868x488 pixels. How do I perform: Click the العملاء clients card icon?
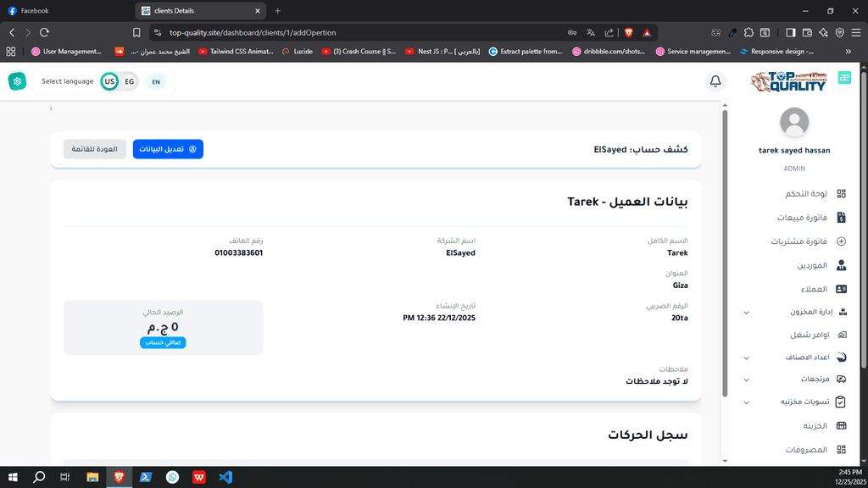[x=842, y=290]
